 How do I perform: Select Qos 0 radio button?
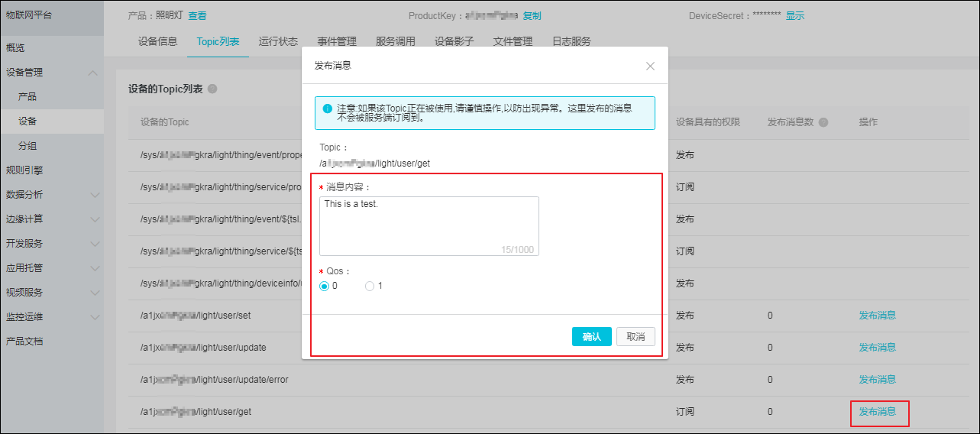click(325, 286)
